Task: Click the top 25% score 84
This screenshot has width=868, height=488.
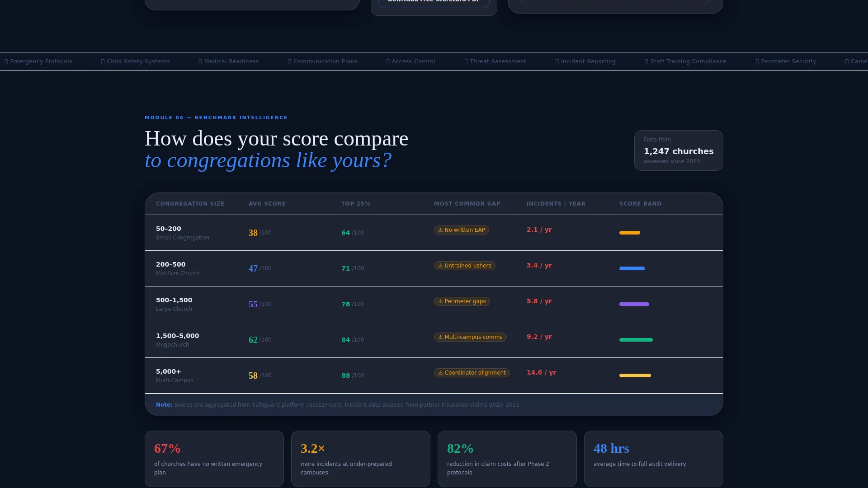Action: click(x=346, y=340)
